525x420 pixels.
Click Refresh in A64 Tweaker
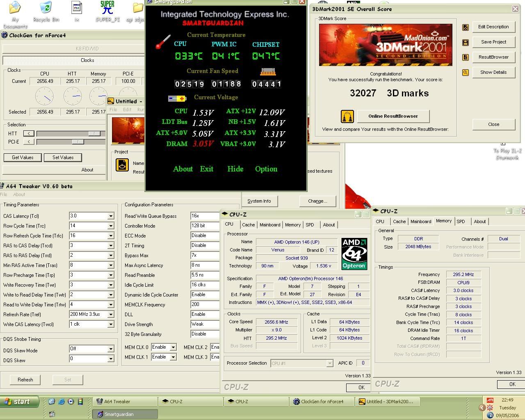click(x=25, y=380)
